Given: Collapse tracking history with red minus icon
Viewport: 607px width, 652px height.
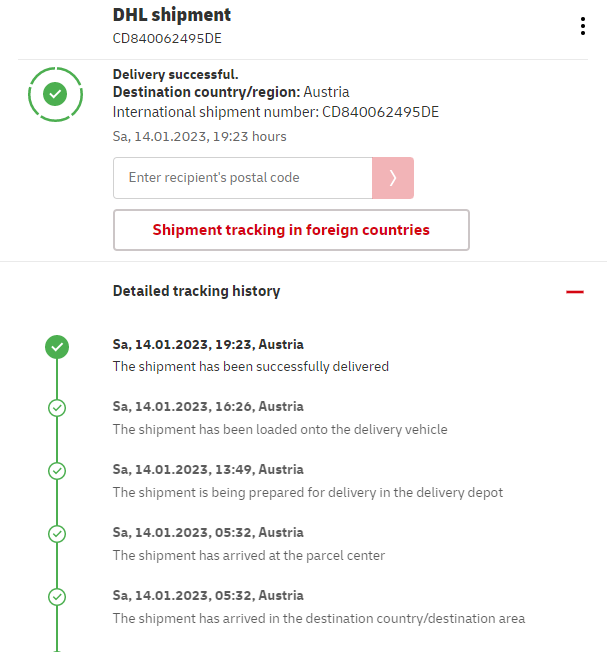Looking at the screenshot, I should 574,292.
